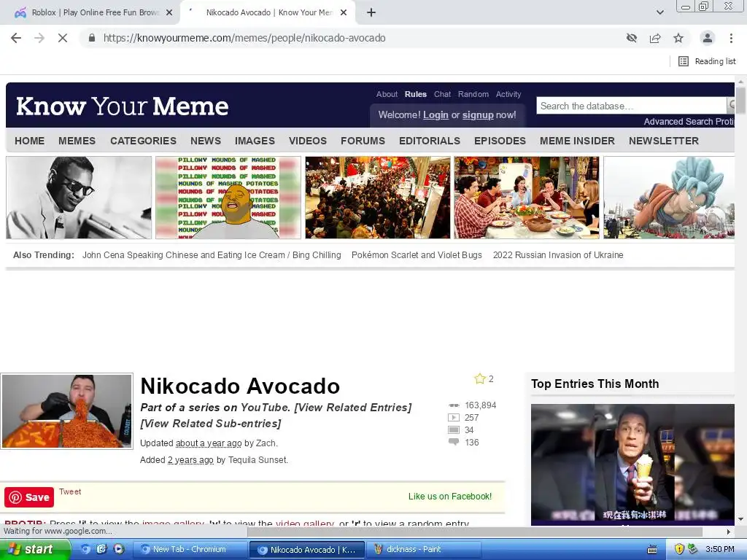Click the Windows start button

pyautogui.click(x=35, y=549)
